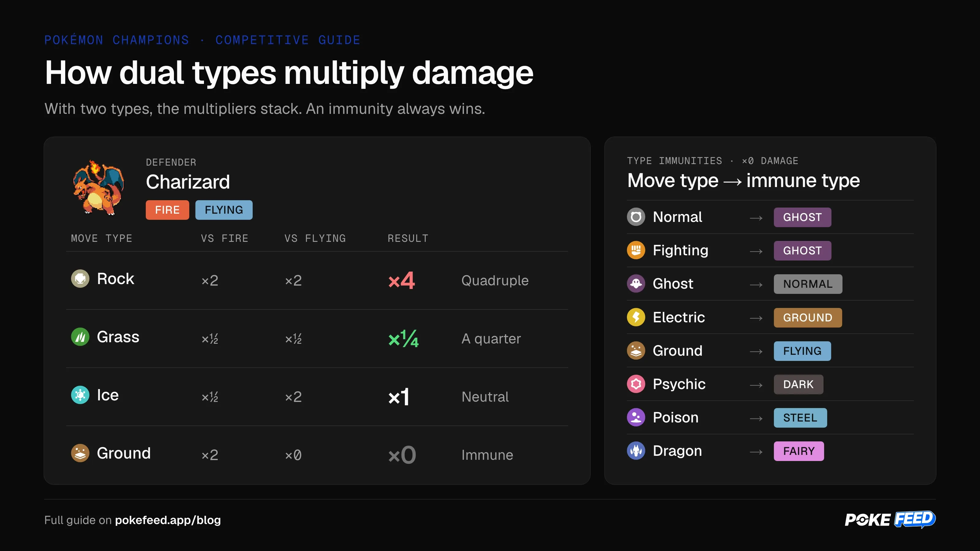Click the Ice type snowflake icon
Image resolution: width=980 pixels, height=551 pixels.
click(x=80, y=395)
